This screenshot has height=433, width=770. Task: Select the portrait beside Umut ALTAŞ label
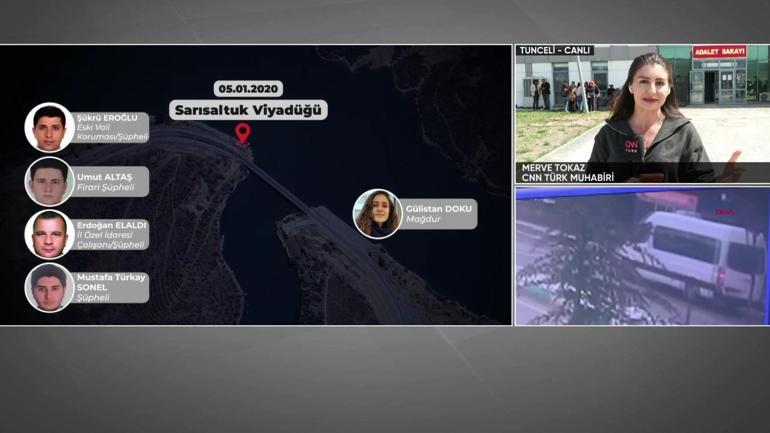49,181
